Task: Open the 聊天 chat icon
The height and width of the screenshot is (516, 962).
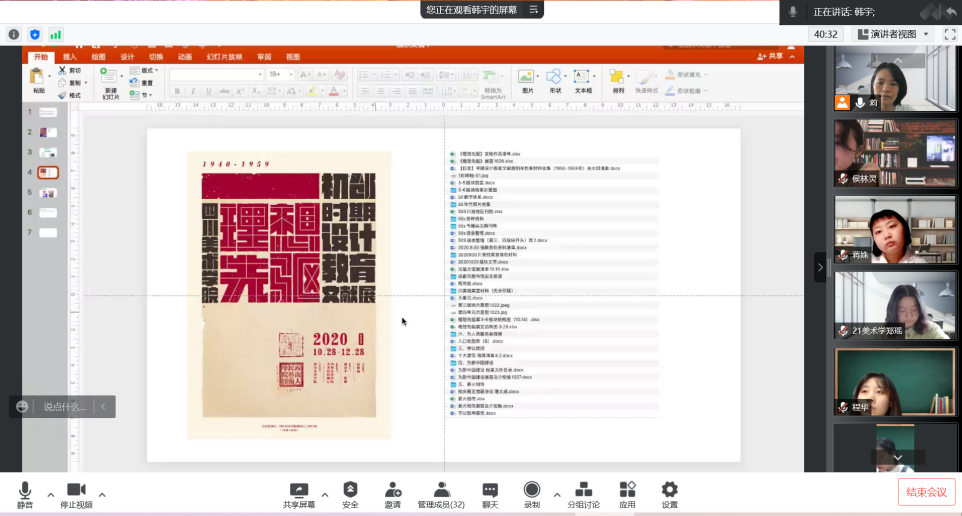Action: (490, 494)
